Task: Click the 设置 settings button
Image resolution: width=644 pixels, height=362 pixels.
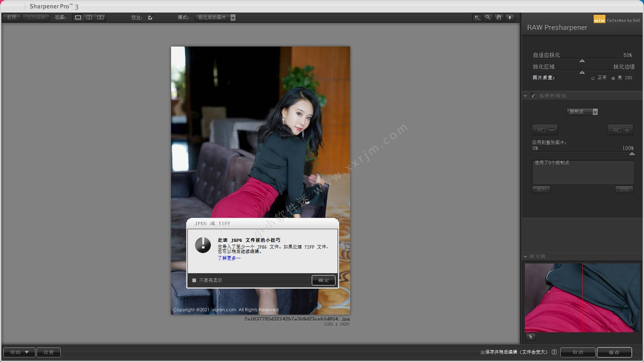Action: point(49,352)
